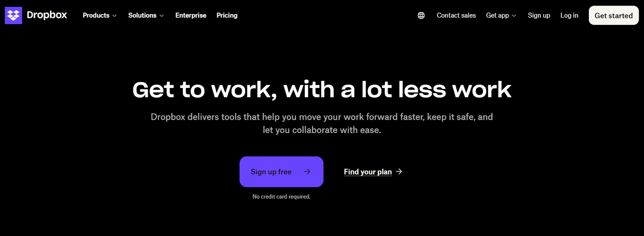Click the No credit card required text
Screen dimensions: 644x236
point(281,197)
